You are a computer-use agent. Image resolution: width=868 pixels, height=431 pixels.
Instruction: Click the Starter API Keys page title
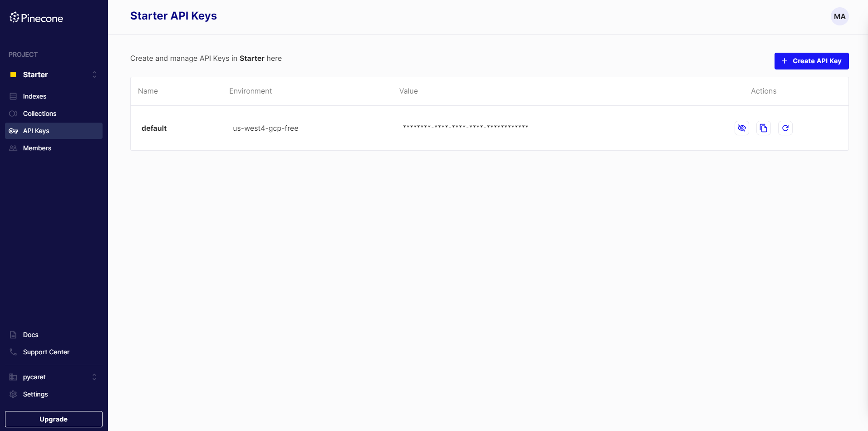click(173, 16)
